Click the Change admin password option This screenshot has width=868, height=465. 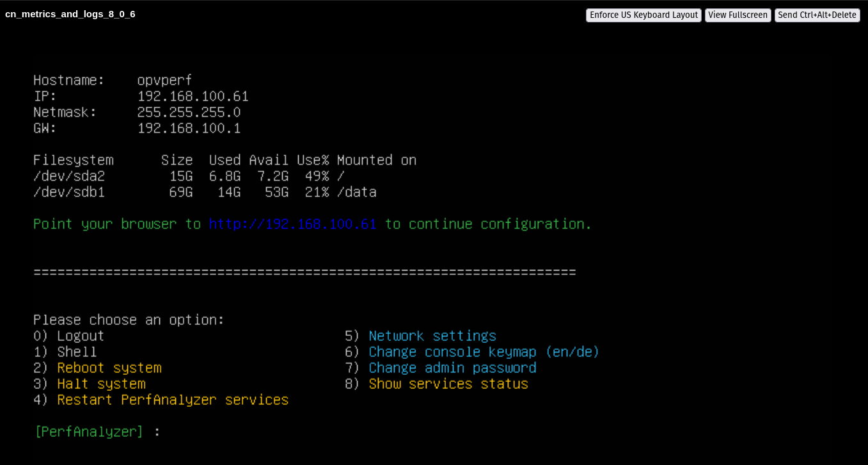[452, 368]
